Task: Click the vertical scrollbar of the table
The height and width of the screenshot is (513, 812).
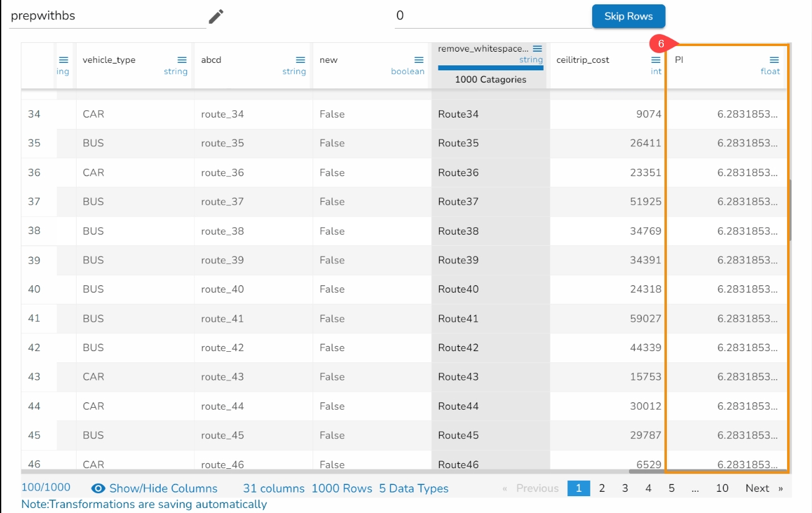Action: click(x=790, y=210)
